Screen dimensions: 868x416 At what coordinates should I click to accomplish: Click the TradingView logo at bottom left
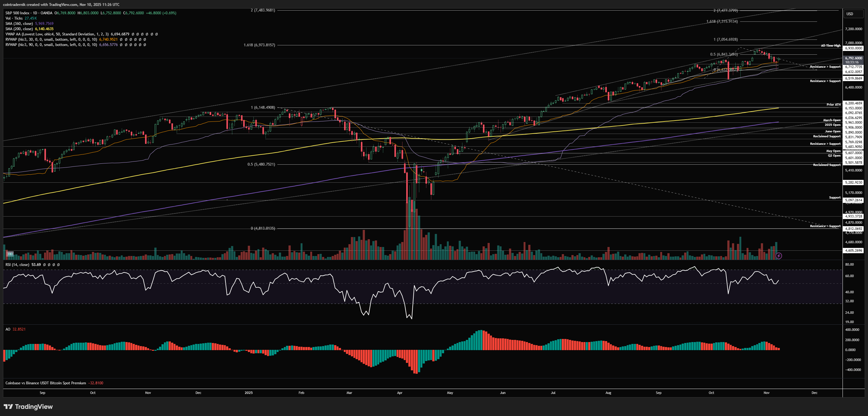pyautogui.click(x=28, y=407)
